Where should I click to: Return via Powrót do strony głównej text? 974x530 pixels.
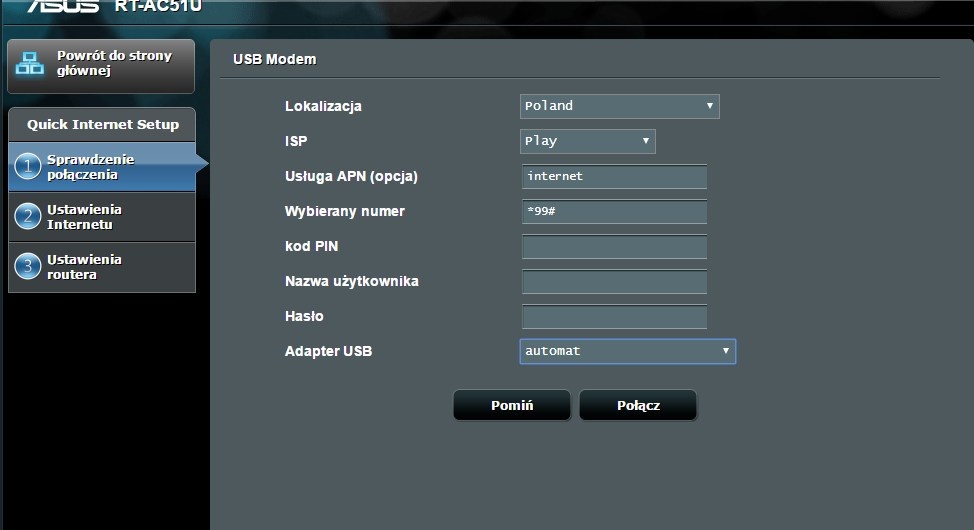click(x=114, y=63)
